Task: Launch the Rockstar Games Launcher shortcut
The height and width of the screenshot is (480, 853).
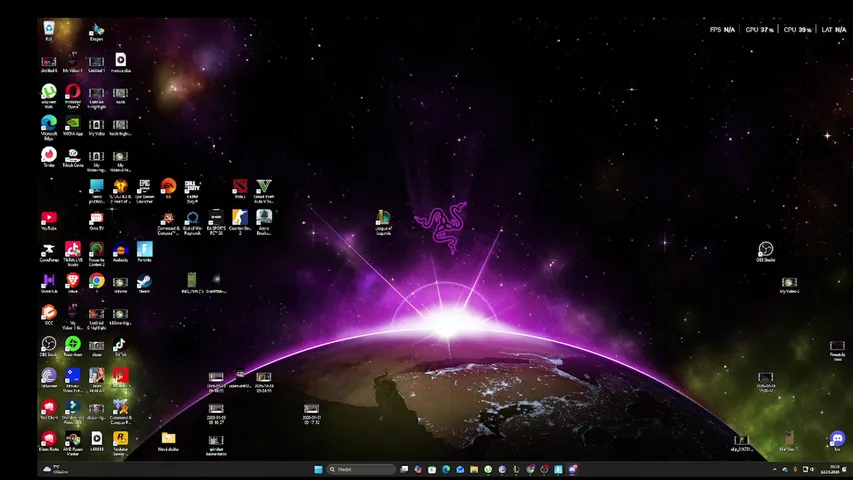Action: [x=120, y=443]
